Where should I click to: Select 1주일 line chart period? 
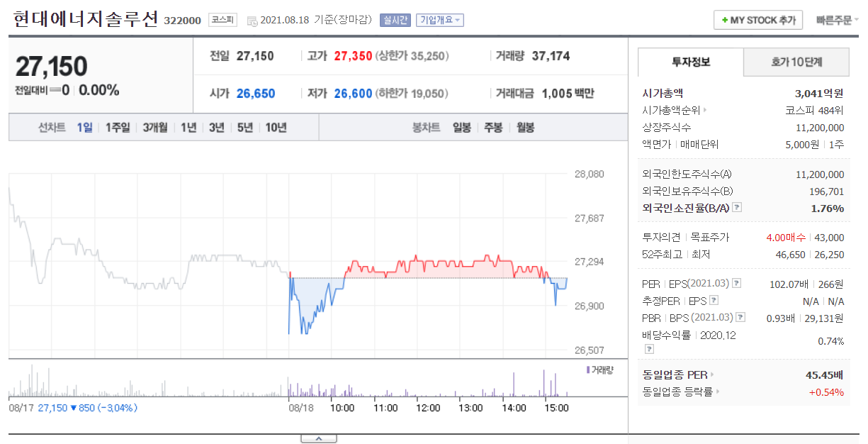pos(118,128)
